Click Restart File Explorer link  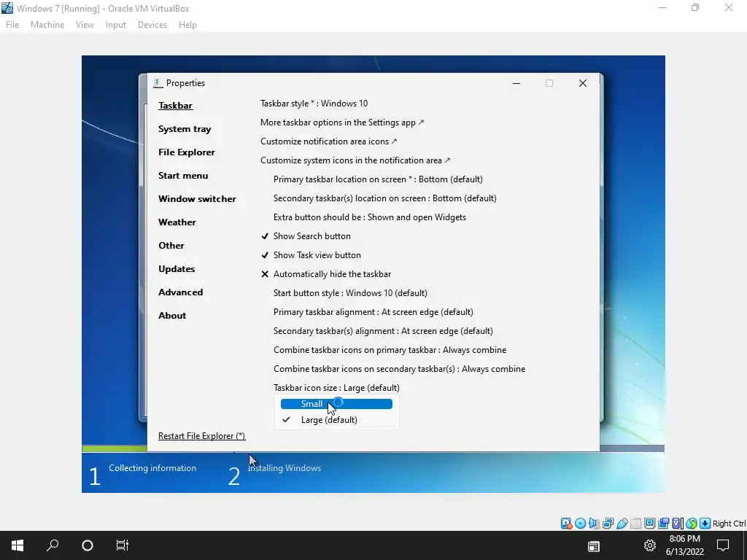point(201,436)
